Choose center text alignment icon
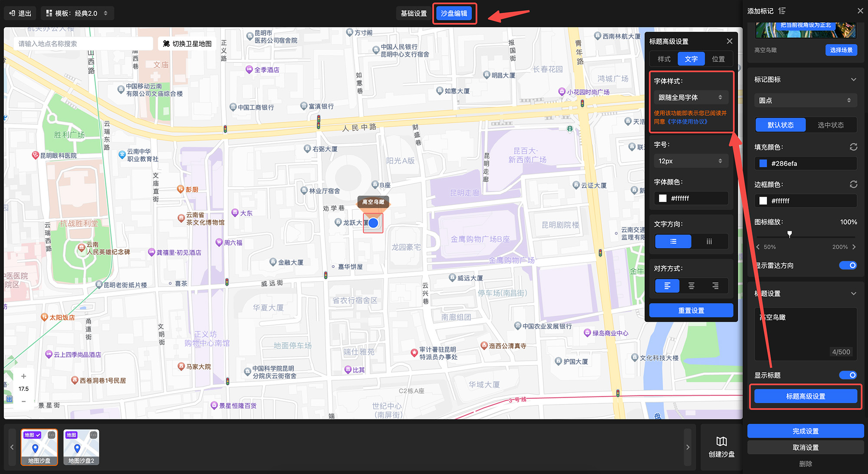This screenshot has height=474, width=868. click(691, 286)
